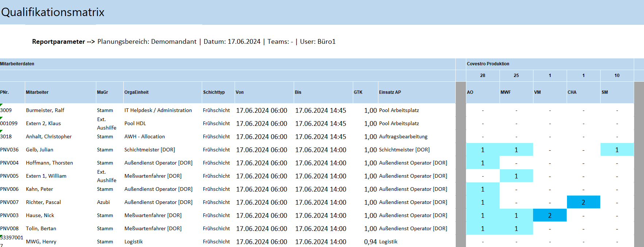
Task: Select employee Burmeister, Ralf
Action: click(x=45, y=110)
